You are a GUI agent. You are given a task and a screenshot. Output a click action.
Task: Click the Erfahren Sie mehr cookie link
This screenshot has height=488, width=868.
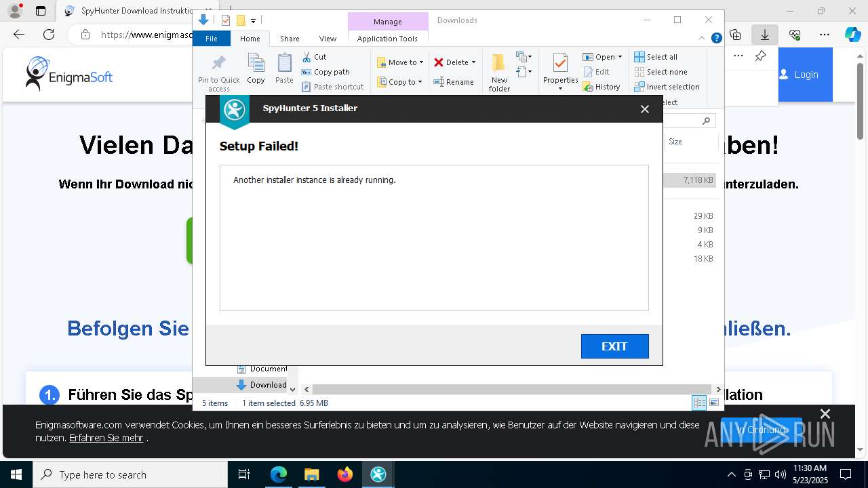[x=106, y=438]
